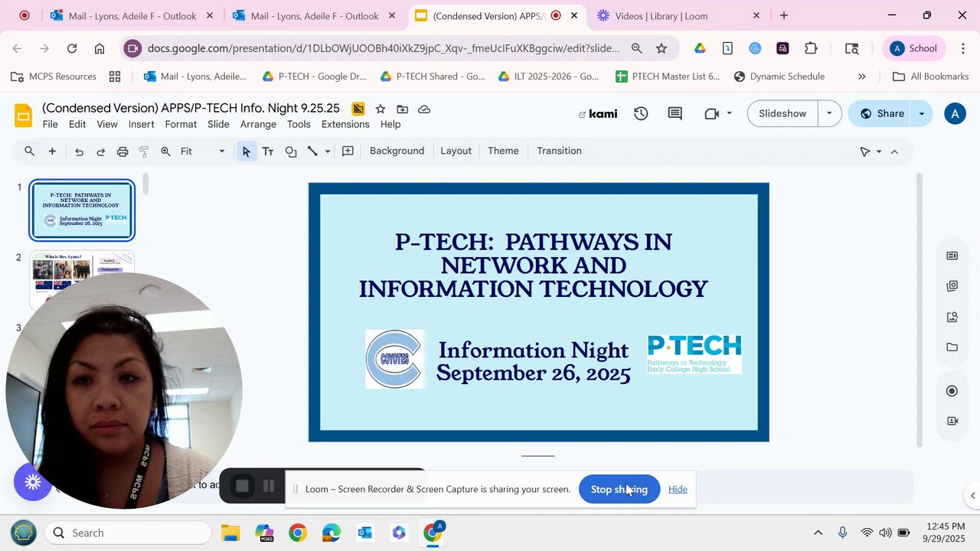Undo the last action
This screenshot has height=551, width=980.
coord(79,152)
